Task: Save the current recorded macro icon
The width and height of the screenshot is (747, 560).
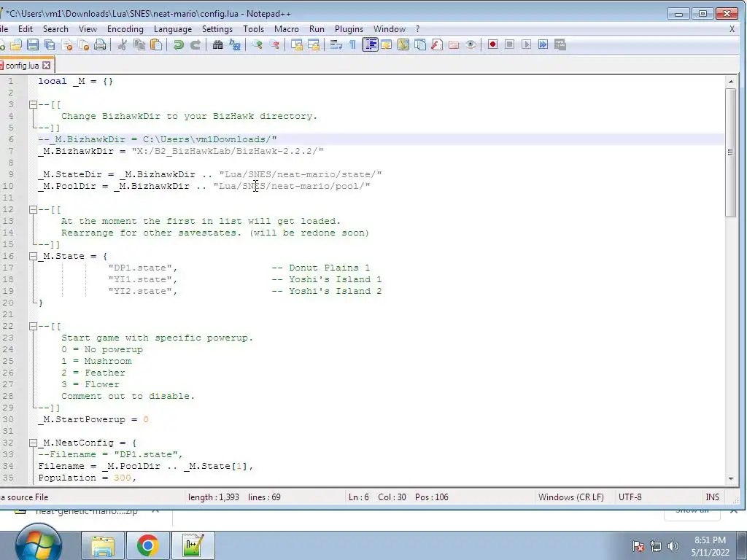Action: [560, 44]
